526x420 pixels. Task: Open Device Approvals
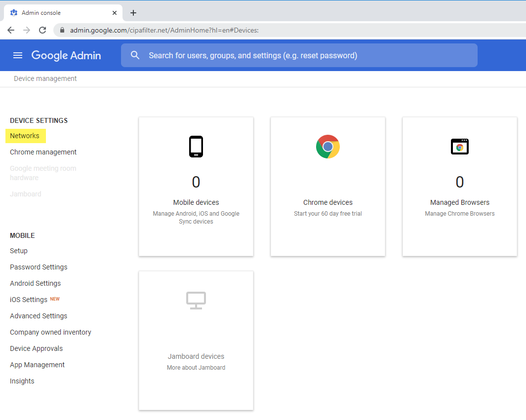tap(36, 348)
